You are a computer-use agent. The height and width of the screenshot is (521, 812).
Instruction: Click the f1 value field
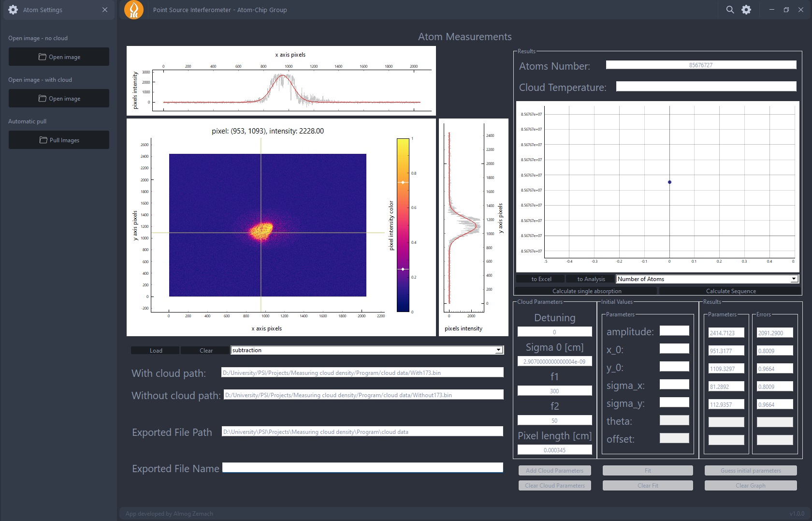[x=554, y=391]
